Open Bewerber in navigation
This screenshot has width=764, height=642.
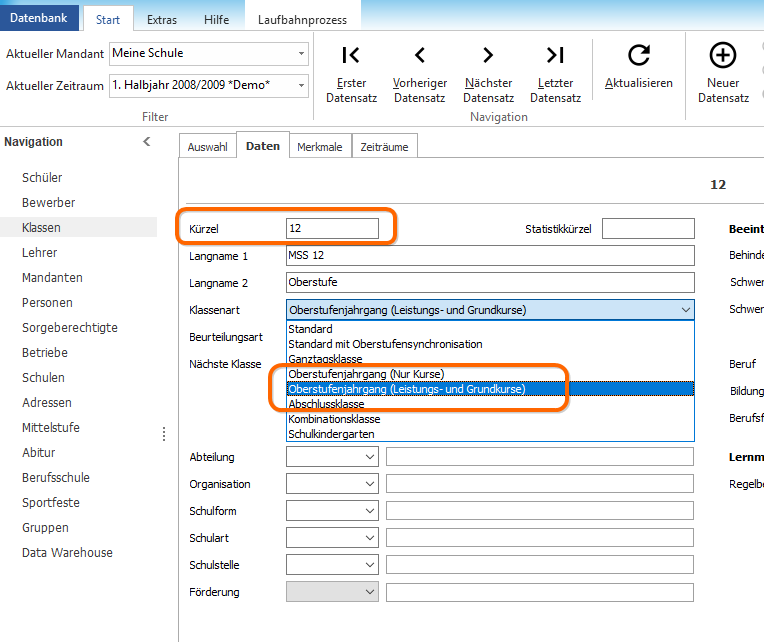tap(48, 202)
